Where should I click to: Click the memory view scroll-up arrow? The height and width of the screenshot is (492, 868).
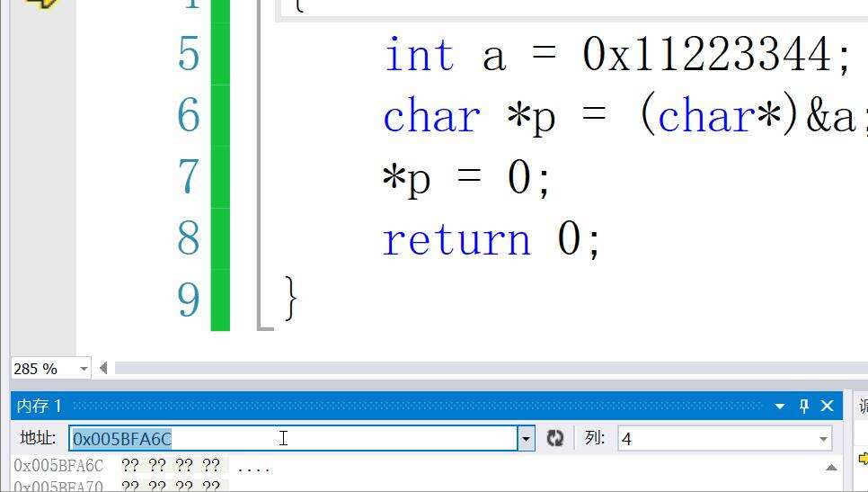[x=831, y=467]
